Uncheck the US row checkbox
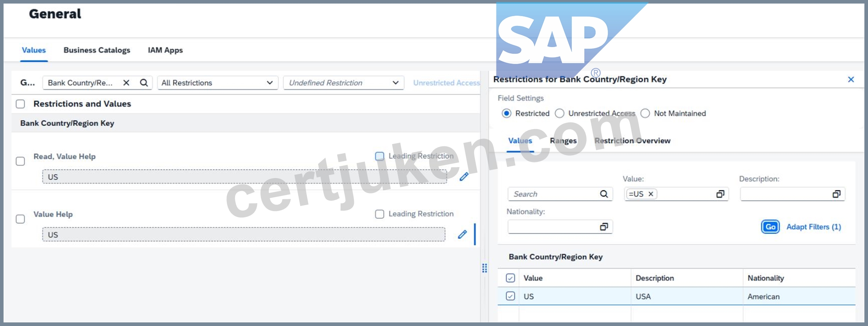 pyautogui.click(x=510, y=296)
